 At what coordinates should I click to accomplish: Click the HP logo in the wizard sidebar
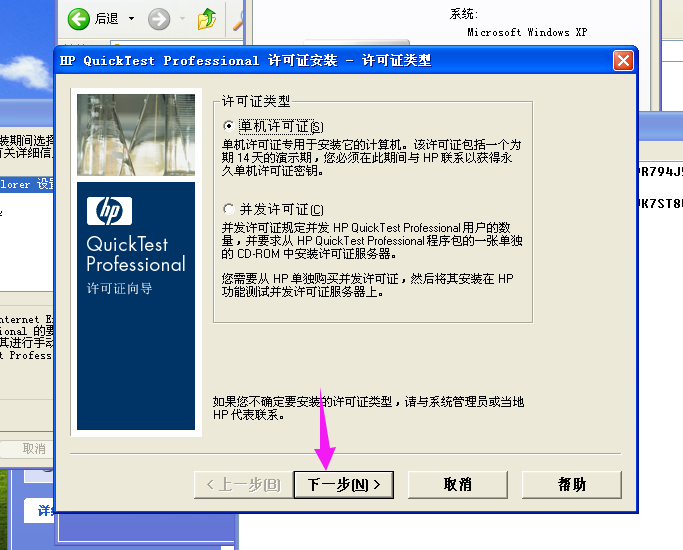[109, 211]
